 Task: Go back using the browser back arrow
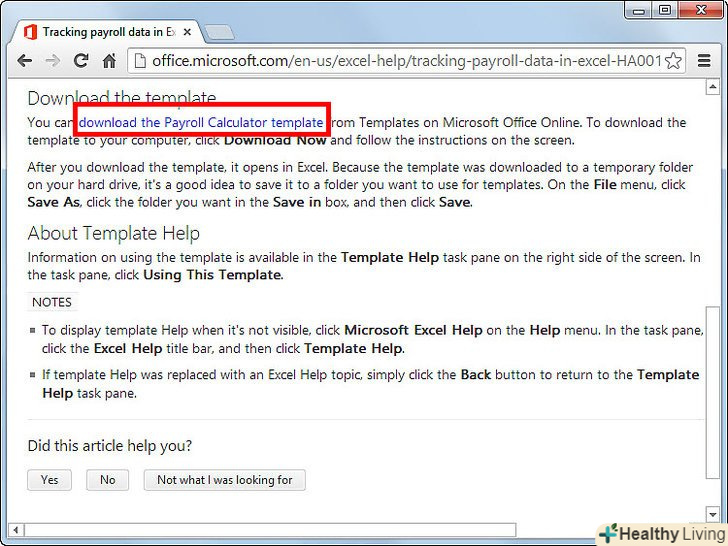tap(25, 61)
